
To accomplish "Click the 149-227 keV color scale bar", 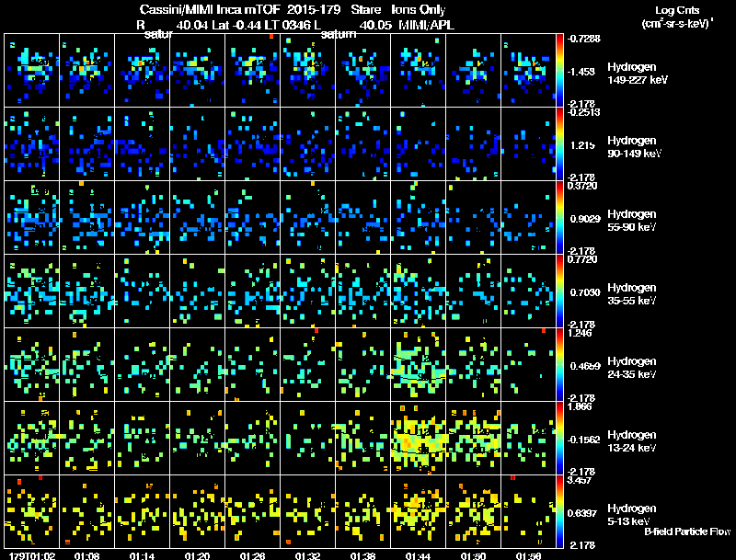I will (x=559, y=71).
